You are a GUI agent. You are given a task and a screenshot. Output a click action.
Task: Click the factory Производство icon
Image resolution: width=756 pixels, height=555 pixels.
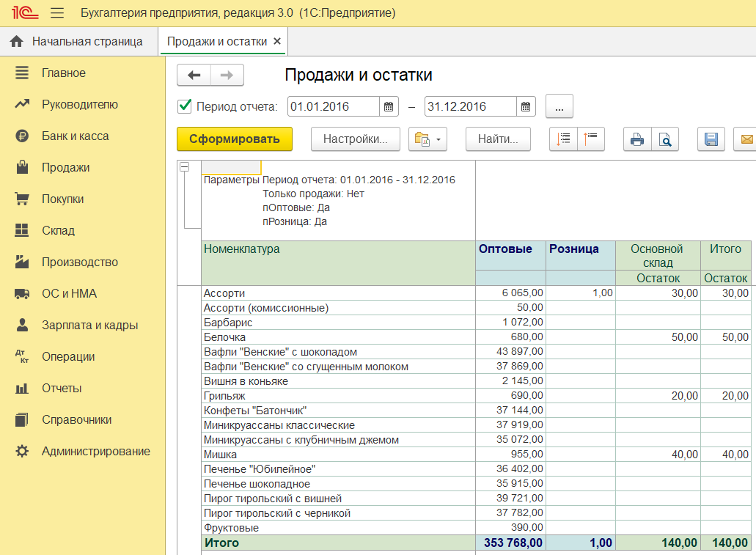[x=22, y=261]
